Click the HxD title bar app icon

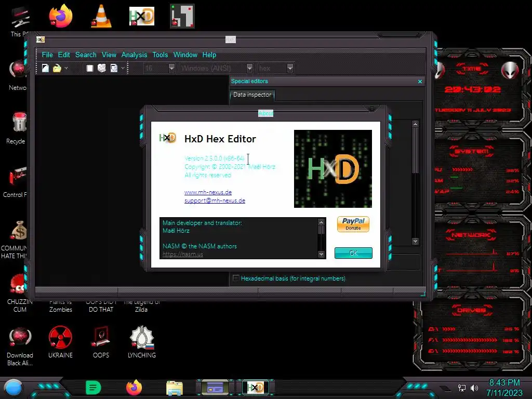tap(41, 39)
